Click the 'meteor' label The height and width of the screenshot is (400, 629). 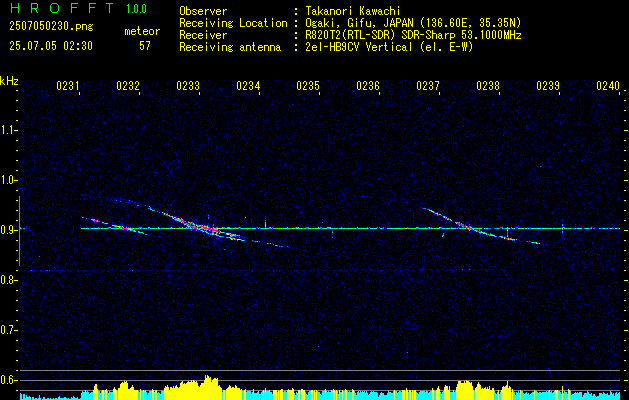[142, 31]
